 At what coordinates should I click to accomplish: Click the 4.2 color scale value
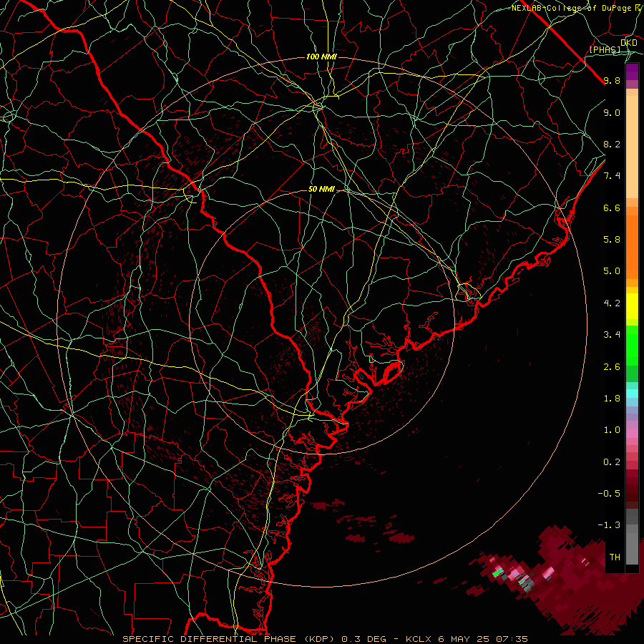tap(612, 303)
